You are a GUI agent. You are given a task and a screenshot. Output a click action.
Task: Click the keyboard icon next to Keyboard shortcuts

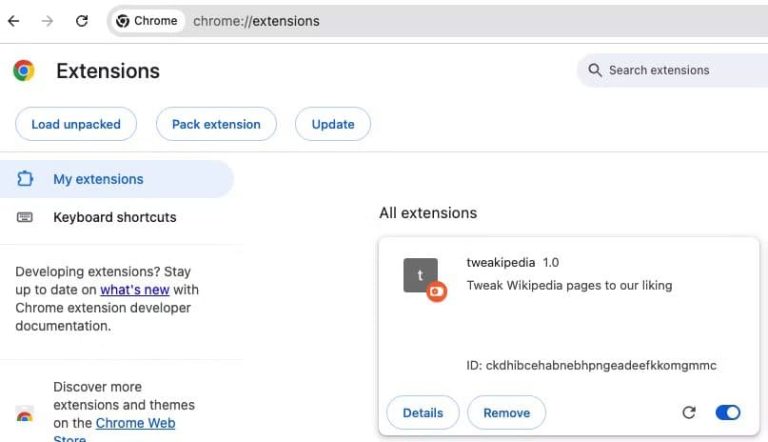pyautogui.click(x=24, y=217)
